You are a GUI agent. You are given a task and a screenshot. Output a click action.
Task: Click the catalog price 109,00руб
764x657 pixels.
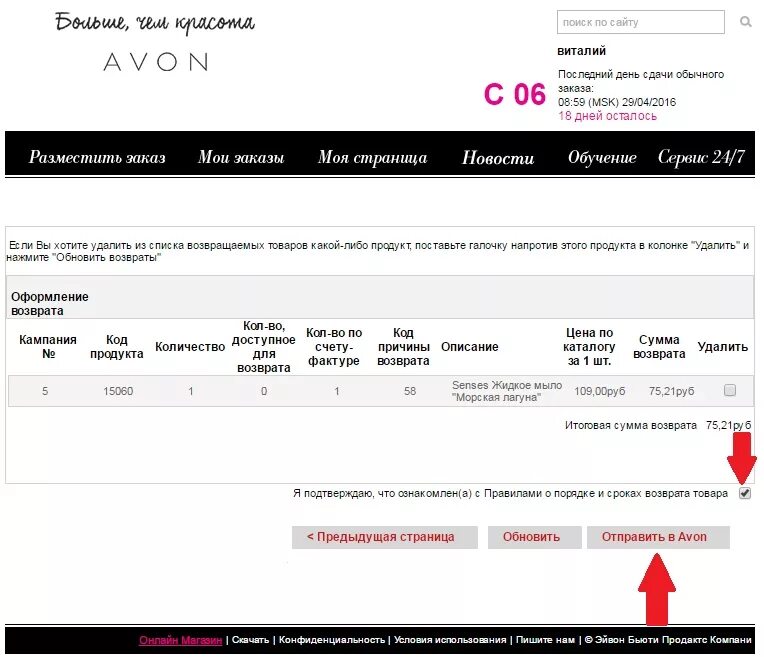(599, 391)
